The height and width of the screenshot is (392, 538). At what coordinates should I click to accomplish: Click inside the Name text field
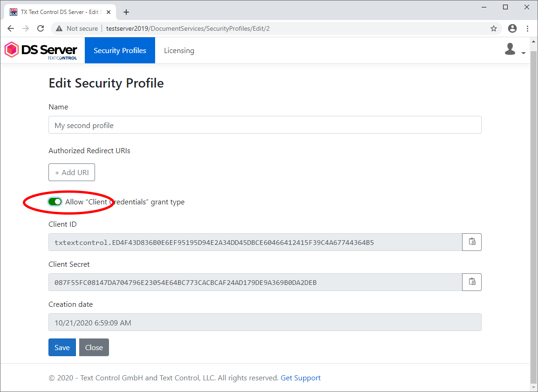click(265, 125)
